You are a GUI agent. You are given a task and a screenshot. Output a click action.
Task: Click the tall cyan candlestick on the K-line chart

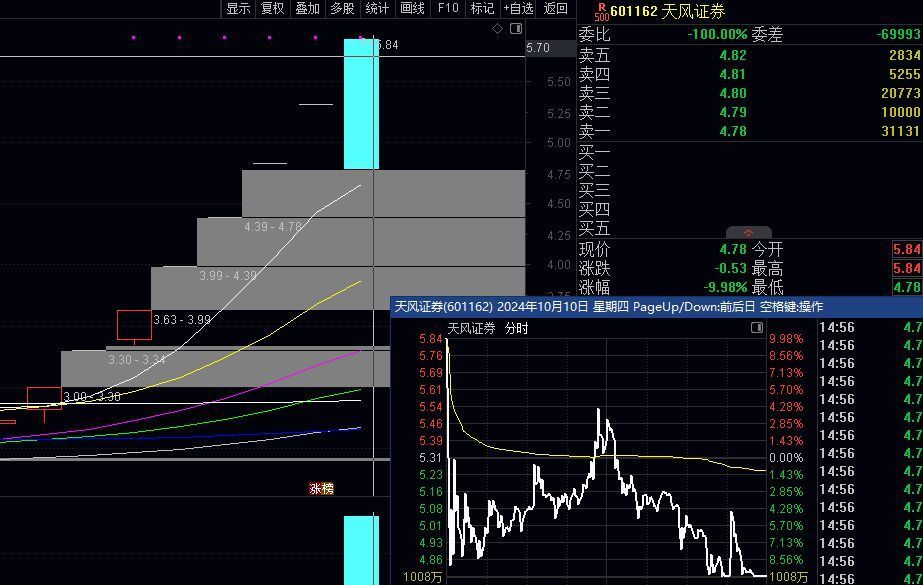tap(361, 104)
